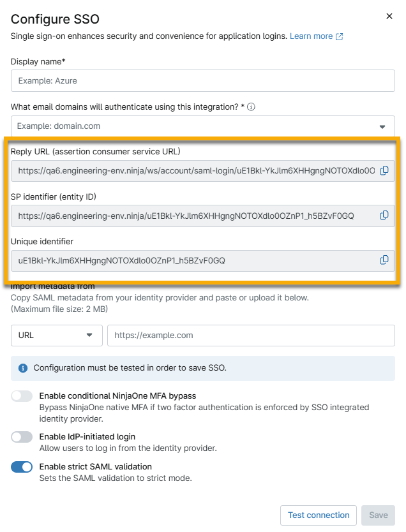Click the info icon next to email domains

[250, 107]
